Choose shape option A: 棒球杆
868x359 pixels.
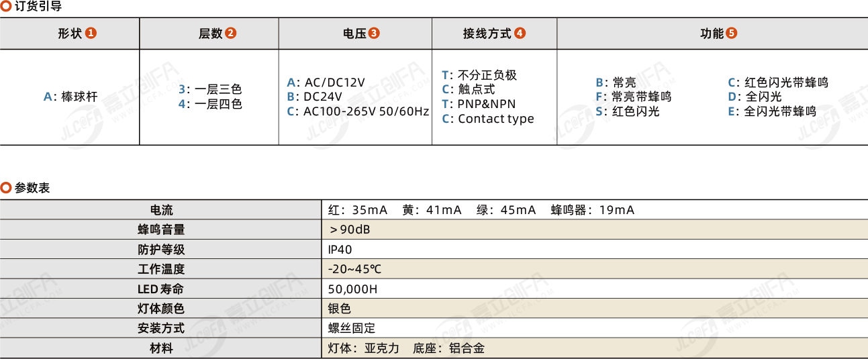[x=70, y=97]
